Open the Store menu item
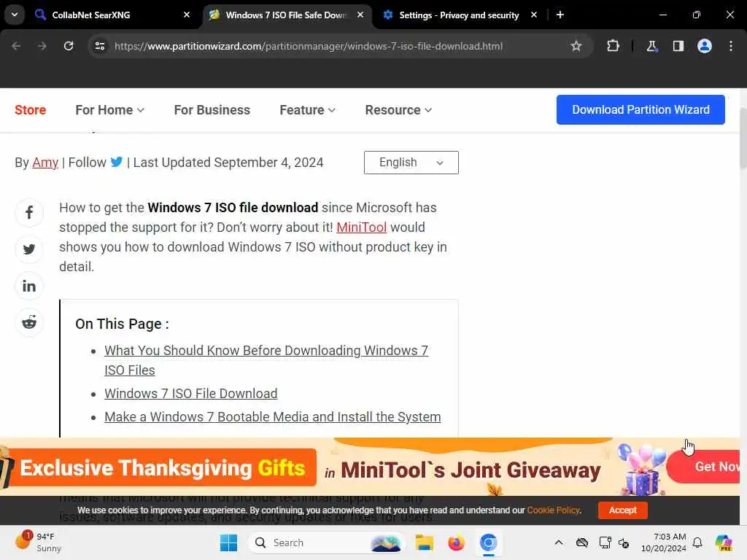Screen dimensions: 747x560 (x=30, y=110)
